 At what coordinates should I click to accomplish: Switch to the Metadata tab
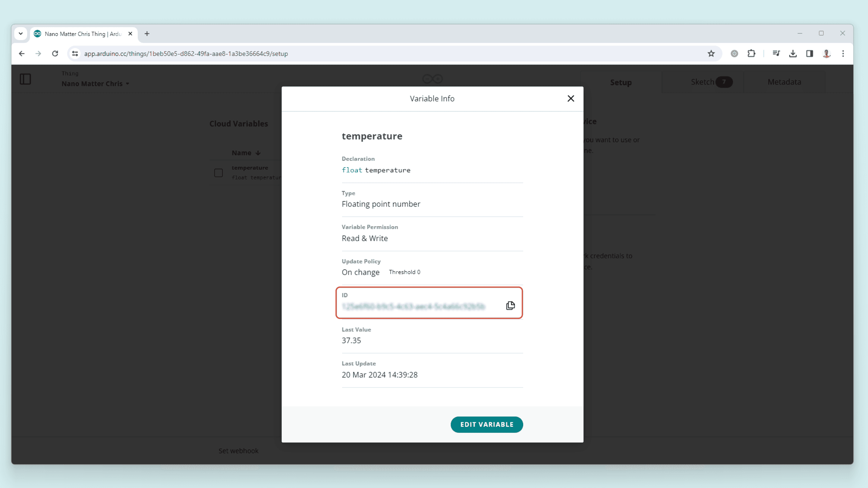click(x=784, y=82)
